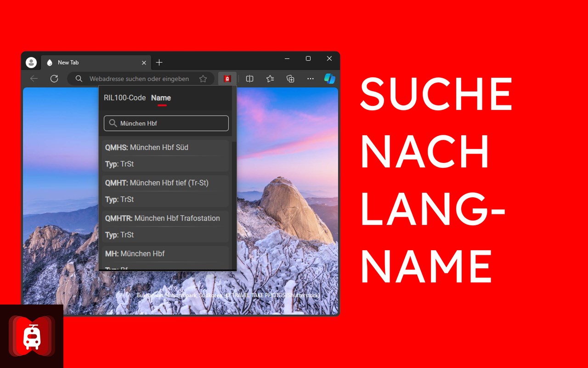Select QMHT: München Hbf tief (Tr-St) result
588x368 pixels.
165,191
